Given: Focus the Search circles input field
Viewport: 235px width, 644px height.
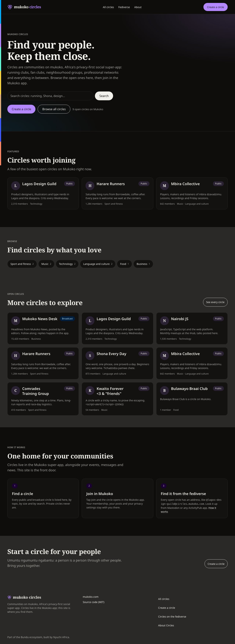Looking at the screenshot, I should pyautogui.click(x=50, y=96).
